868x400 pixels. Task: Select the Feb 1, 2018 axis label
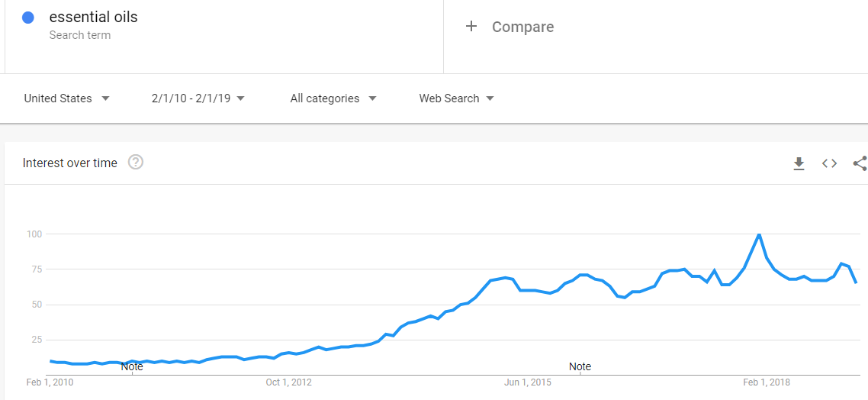tap(767, 382)
